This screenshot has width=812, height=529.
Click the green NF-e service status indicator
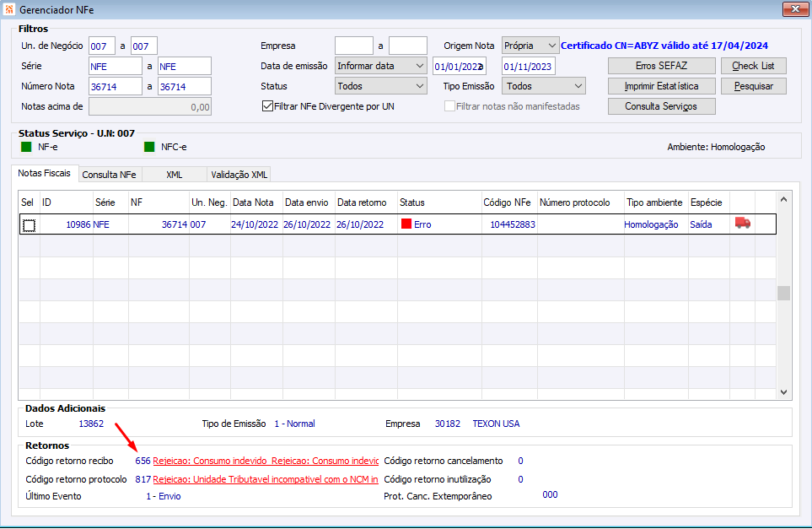coord(26,147)
